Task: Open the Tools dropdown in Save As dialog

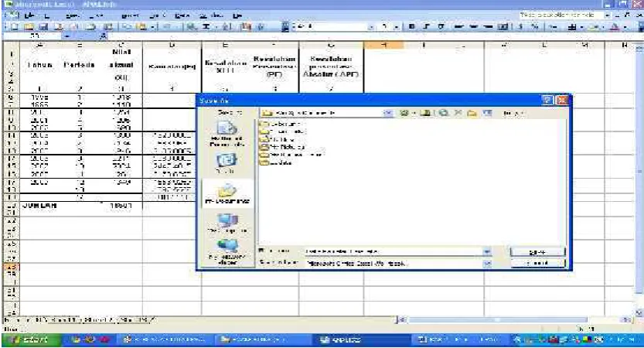Action: (x=513, y=113)
